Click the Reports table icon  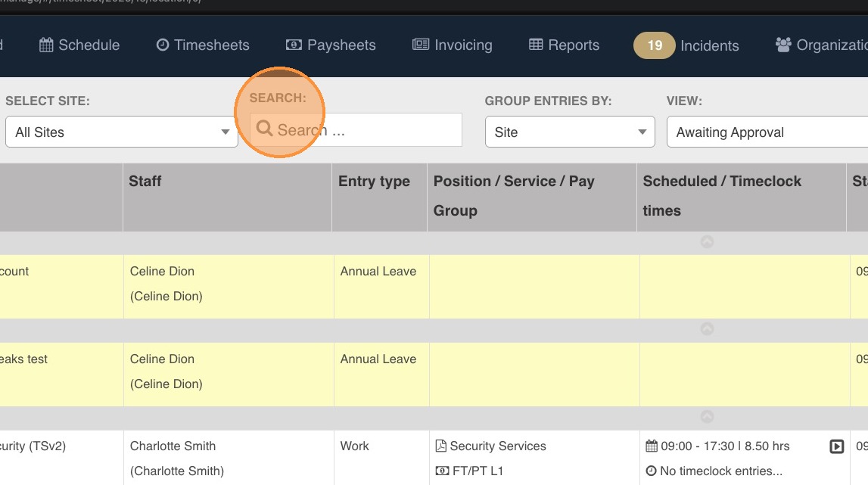(x=536, y=45)
